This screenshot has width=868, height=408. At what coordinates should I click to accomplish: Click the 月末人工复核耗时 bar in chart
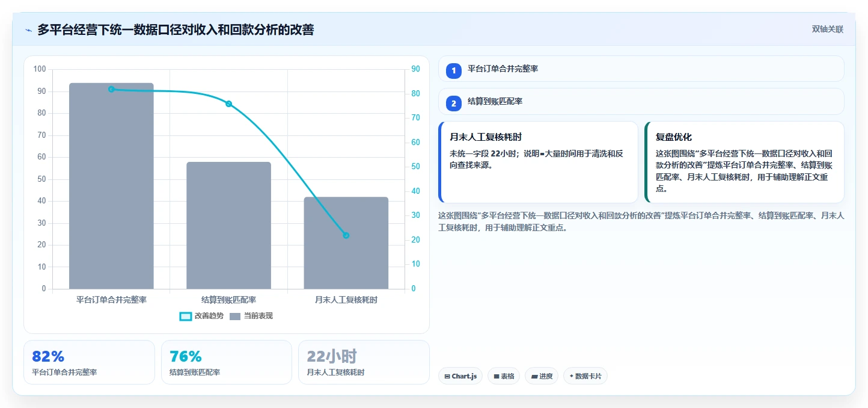click(x=346, y=243)
